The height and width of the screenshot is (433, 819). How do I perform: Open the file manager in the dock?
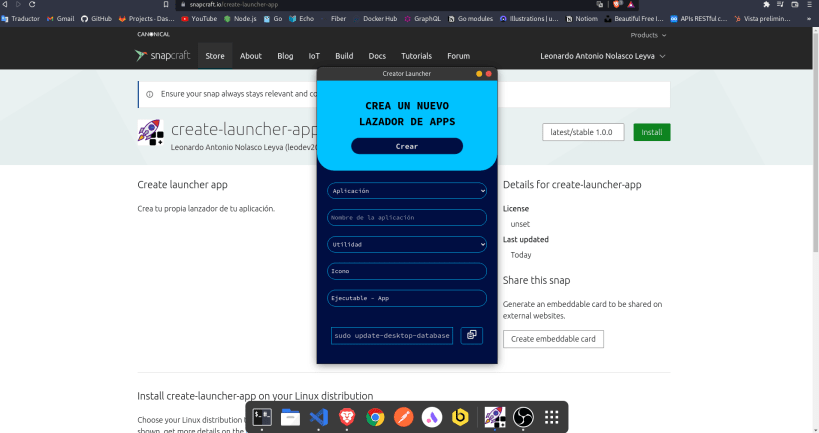pyautogui.click(x=290, y=417)
